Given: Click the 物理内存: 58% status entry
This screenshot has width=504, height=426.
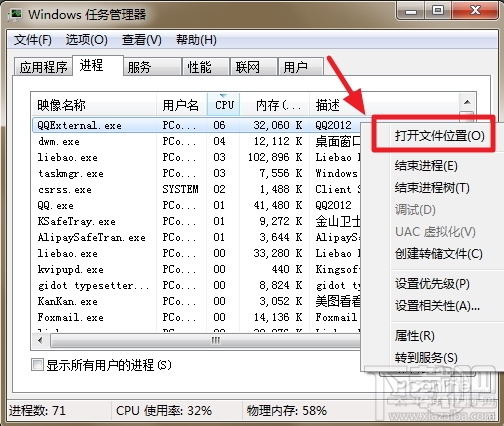Looking at the screenshot, I should (287, 411).
